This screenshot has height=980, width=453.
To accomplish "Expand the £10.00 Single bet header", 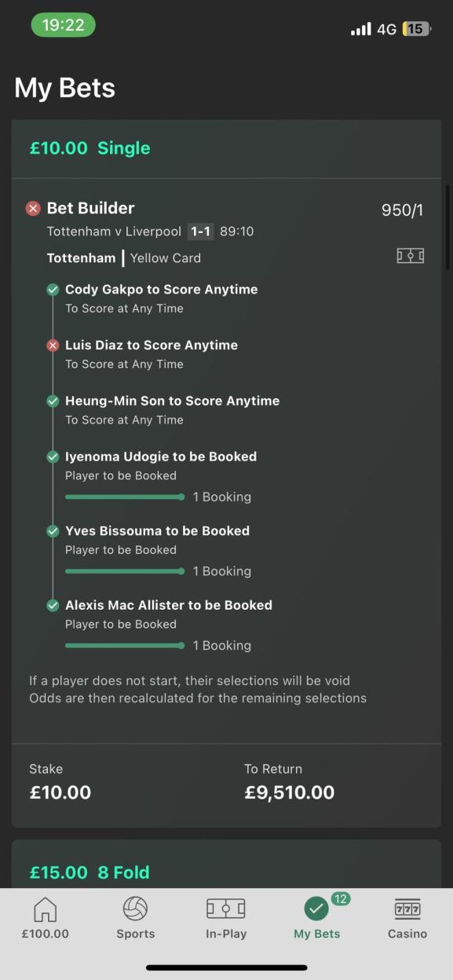I will click(x=226, y=148).
